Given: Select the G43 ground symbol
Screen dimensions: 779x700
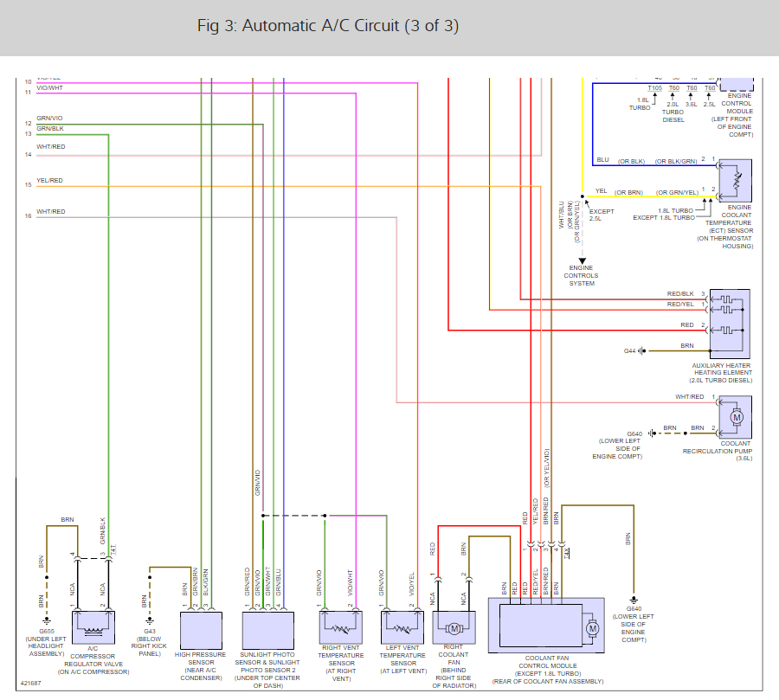Looking at the screenshot, I should [150, 621].
